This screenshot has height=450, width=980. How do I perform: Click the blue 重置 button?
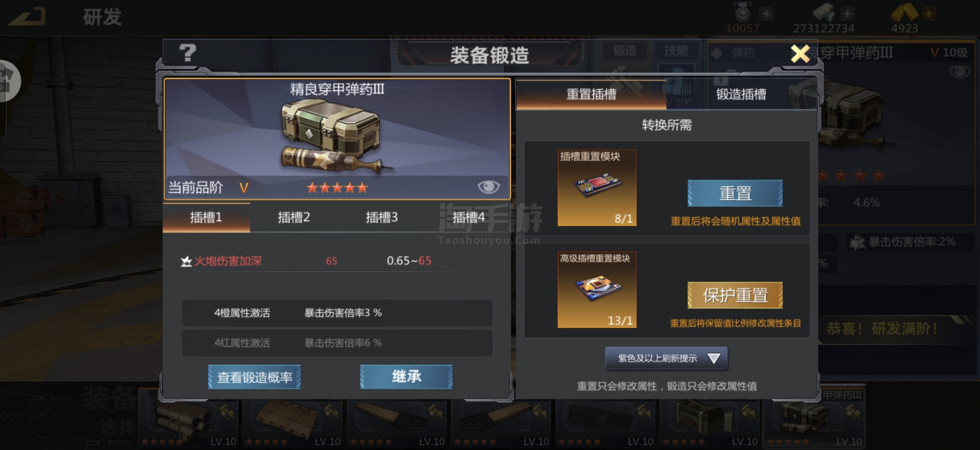coord(735,193)
